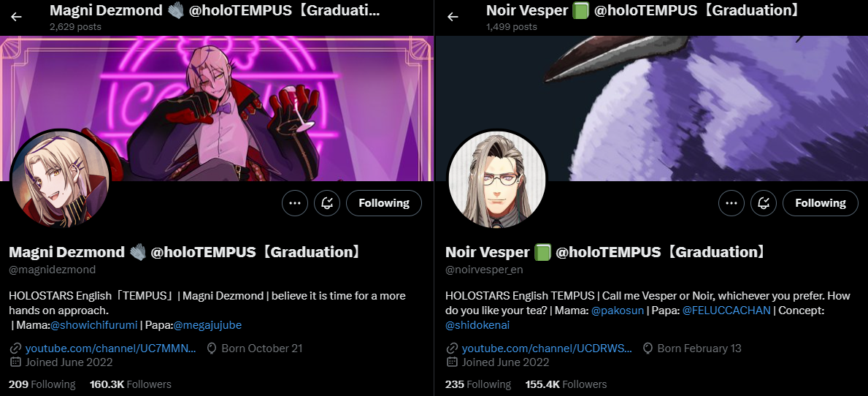Open the @showichifurumi mention link
The image size is (868, 396).
(x=94, y=325)
